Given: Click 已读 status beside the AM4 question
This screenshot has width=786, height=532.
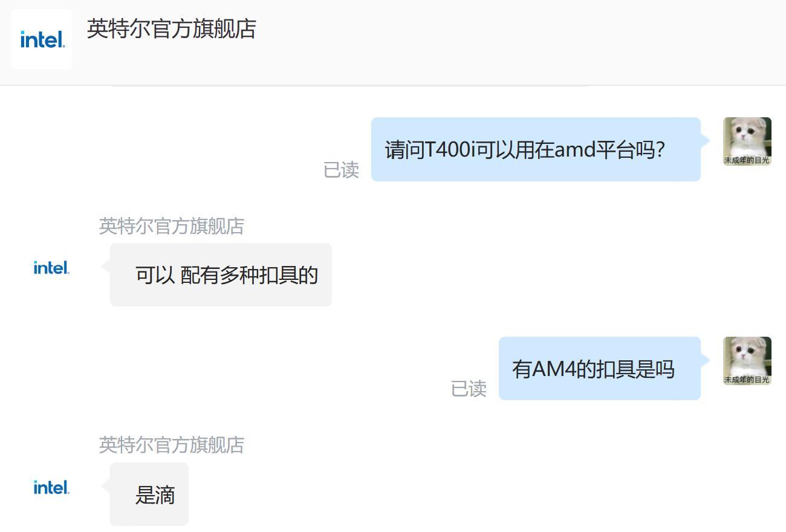Looking at the screenshot, I should (469, 389).
